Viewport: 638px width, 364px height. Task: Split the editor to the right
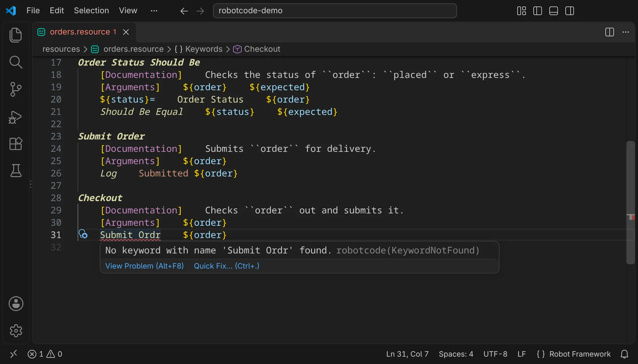[610, 32]
